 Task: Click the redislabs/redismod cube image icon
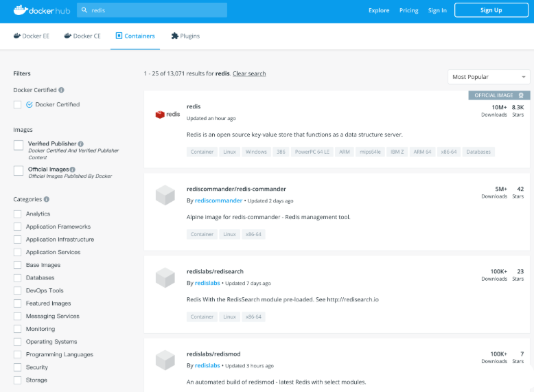165,360
